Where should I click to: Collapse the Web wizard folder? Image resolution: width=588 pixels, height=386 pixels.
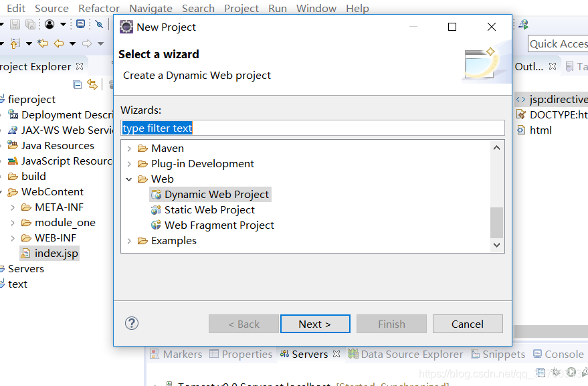(129, 179)
